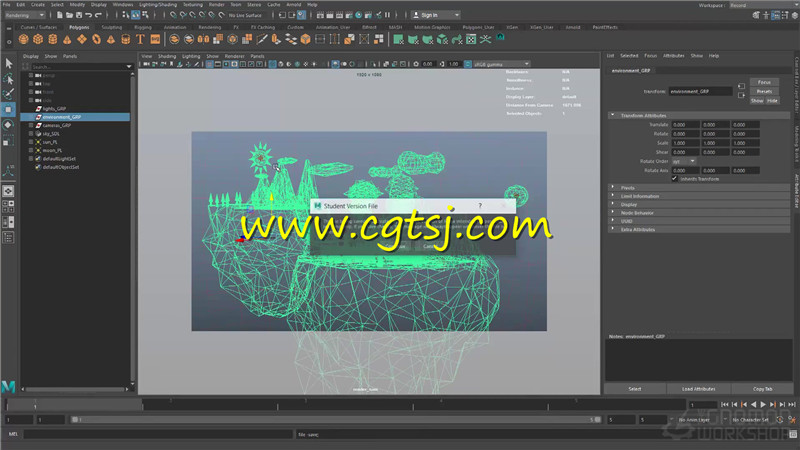The height and width of the screenshot is (450, 800).
Task: Click the Hide button in Attribute Editor
Action: (772, 101)
